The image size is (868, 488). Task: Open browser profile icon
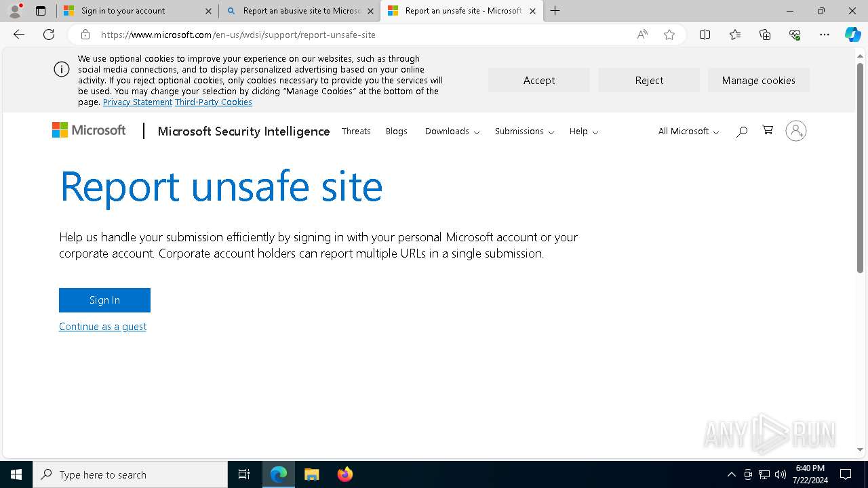coord(15,11)
